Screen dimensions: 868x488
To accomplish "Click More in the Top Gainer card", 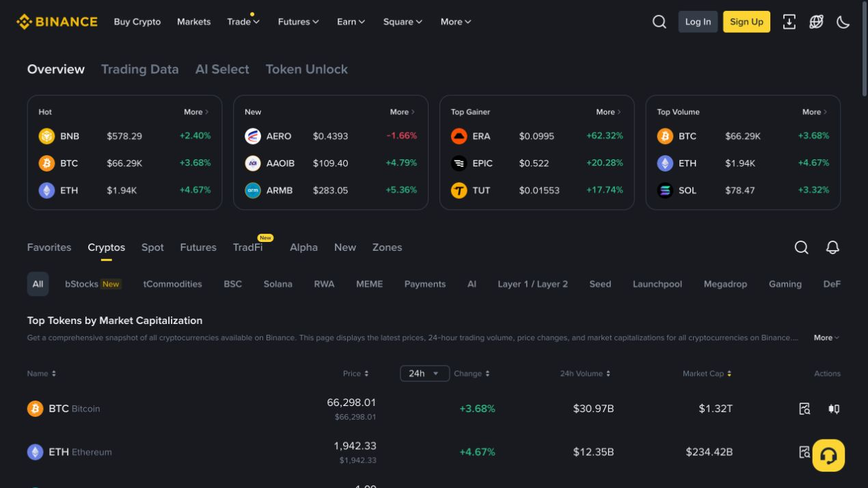I will (x=608, y=112).
